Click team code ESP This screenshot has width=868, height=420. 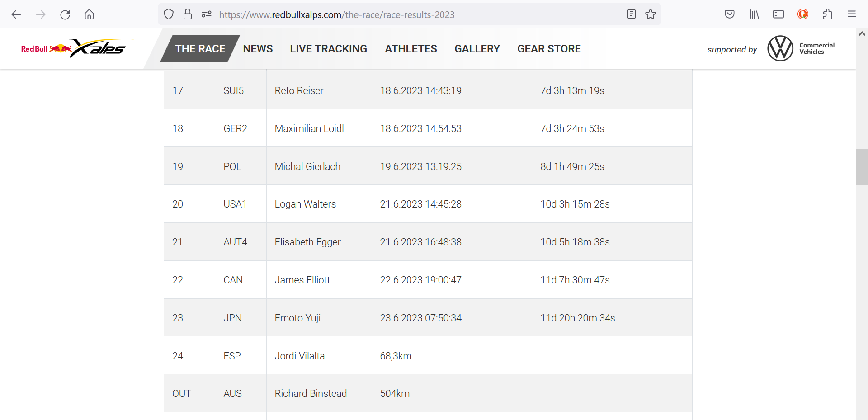click(x=232, y=356)
